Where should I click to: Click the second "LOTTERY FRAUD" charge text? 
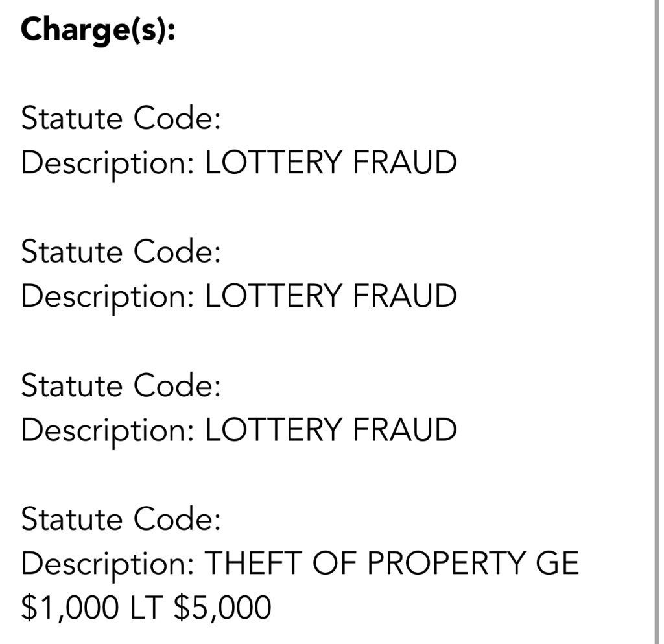(x=331, y=296)
